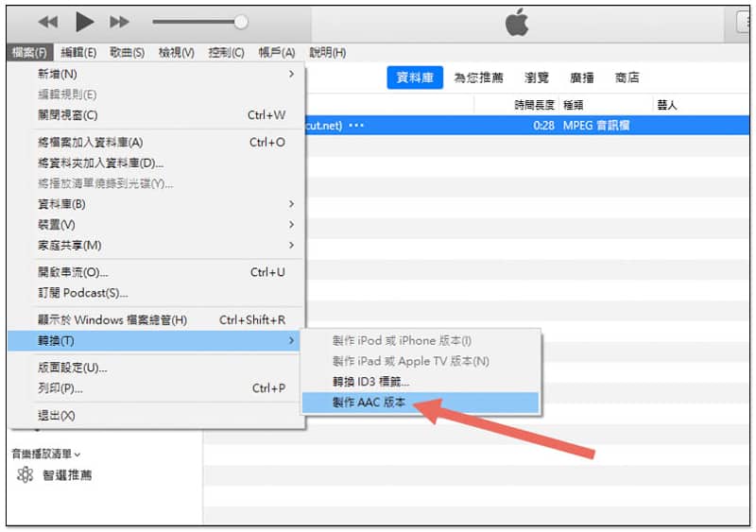Open the 編輯(E) menu
The width and height of the screenshot is (756, 532).
pyautogui.click(x=78, y=53)
